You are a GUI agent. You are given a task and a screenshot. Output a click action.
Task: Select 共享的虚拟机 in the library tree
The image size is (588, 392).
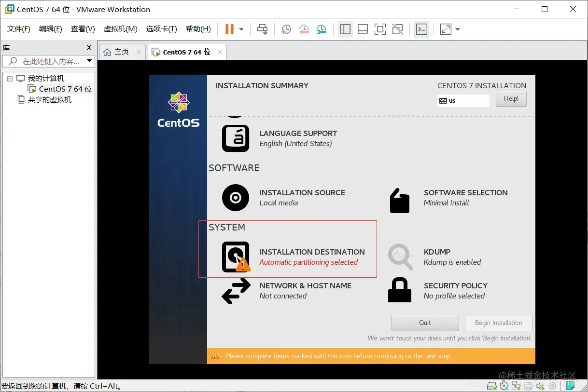point(50,99)
